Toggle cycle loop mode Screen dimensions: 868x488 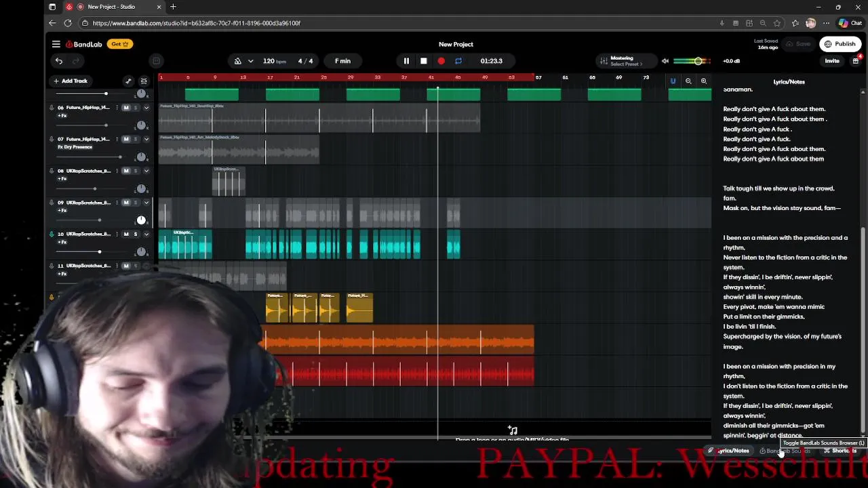click(x=458, y=61)
